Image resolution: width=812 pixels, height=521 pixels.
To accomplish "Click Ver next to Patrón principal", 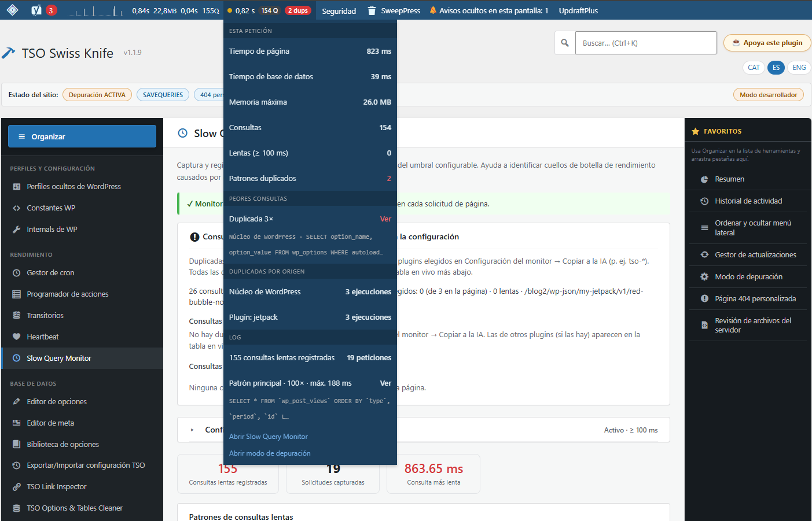I will (x=385, y=383).
